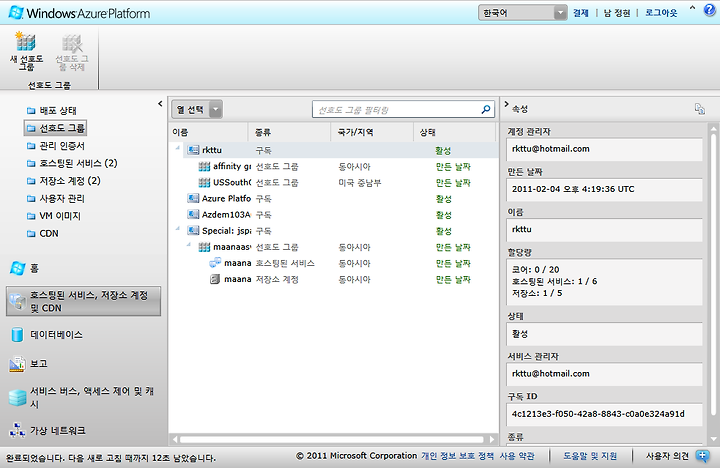Open CDN navigation item
720x468 pixels.
(x=49, y=233)
